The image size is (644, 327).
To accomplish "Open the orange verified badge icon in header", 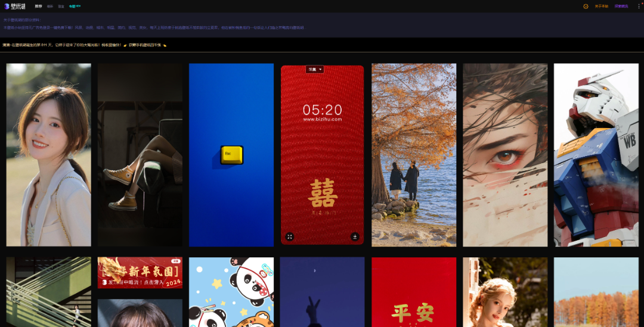I will (x=586, y=6).
